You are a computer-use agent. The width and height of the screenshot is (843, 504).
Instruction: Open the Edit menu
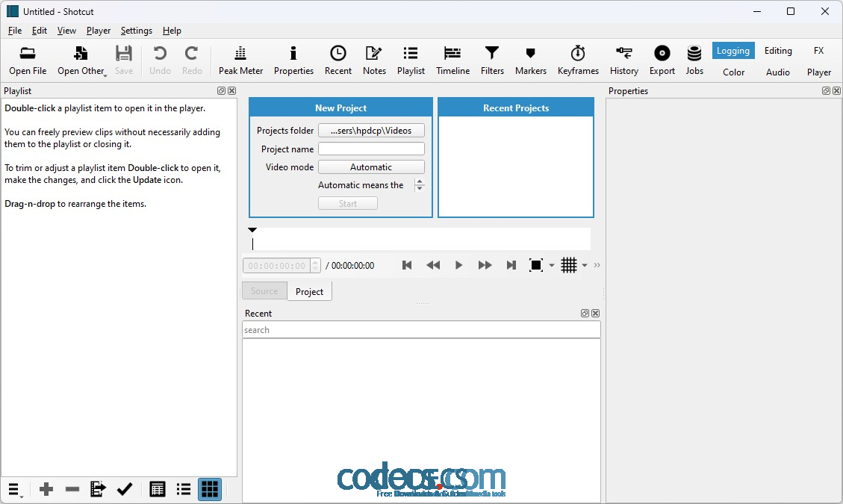coord(40,31)
